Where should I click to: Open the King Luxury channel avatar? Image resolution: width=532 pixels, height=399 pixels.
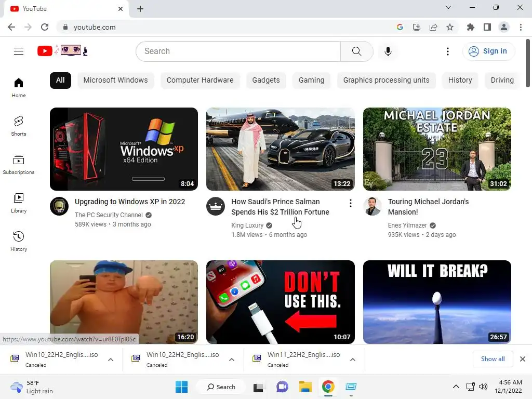(216, 206)
